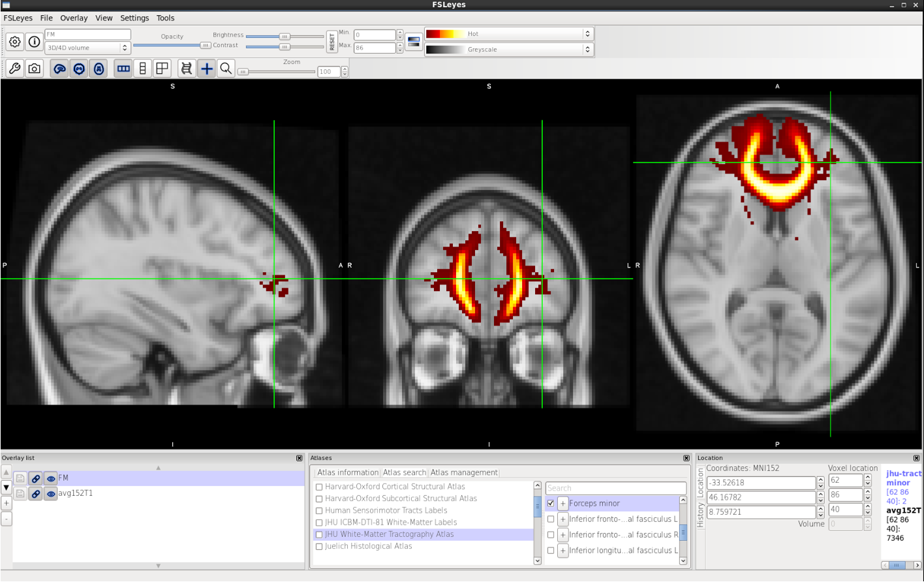Increase the zoom percentage spinner

[345, 69]
